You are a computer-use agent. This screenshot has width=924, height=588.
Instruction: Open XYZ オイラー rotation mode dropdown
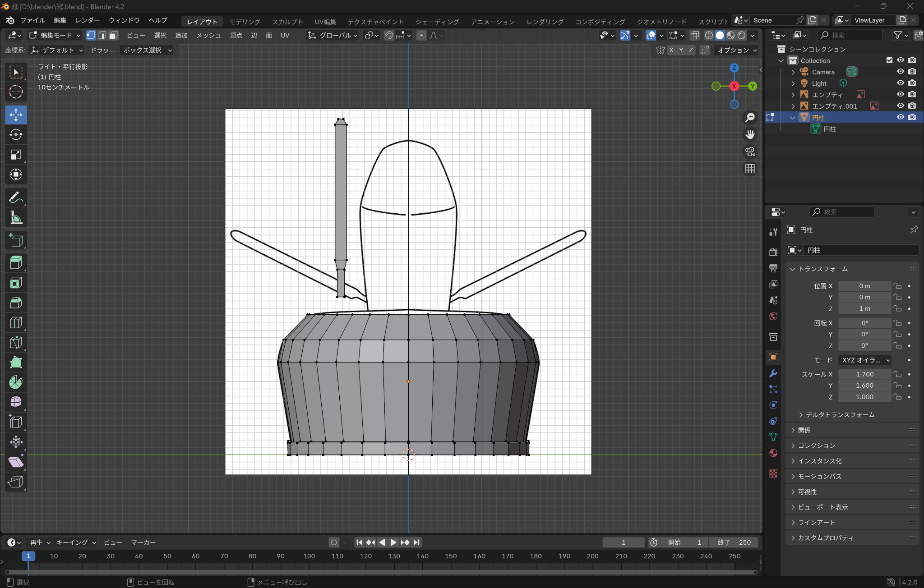[865, 360]
